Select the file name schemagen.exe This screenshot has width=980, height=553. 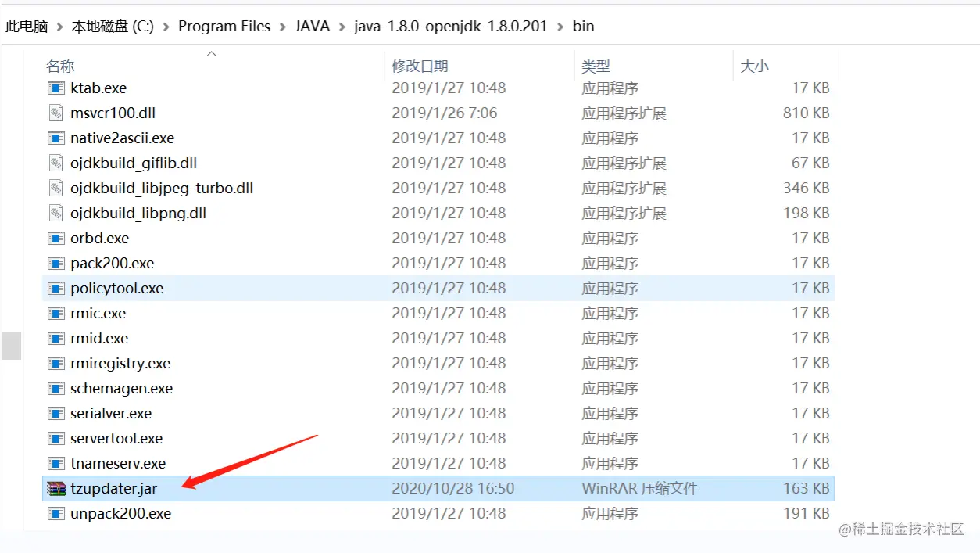[122, 389]
